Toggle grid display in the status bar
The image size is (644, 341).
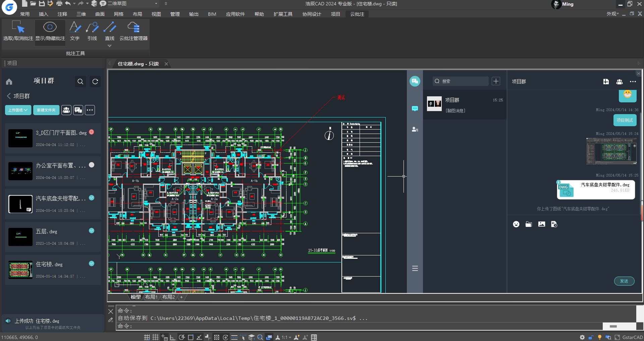[x=155, y=337]
